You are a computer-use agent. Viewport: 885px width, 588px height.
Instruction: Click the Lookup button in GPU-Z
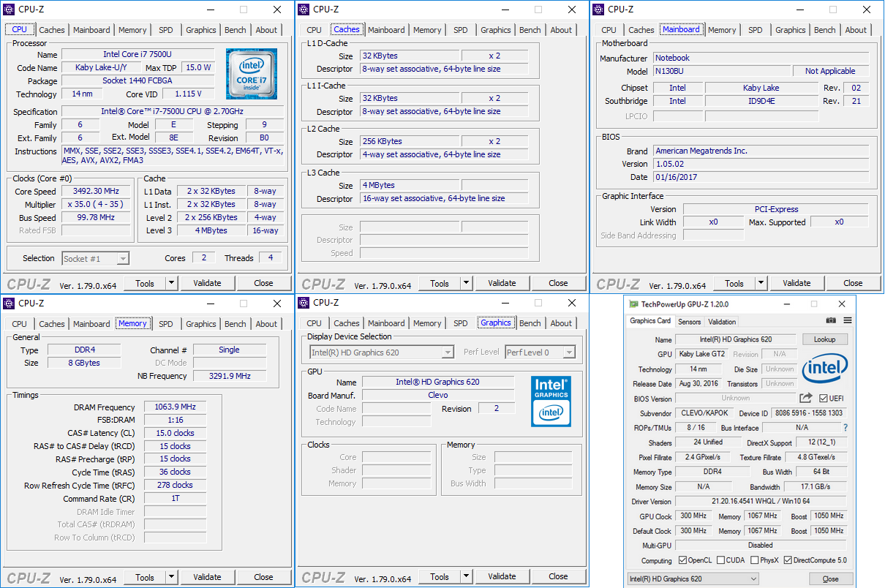824,339
